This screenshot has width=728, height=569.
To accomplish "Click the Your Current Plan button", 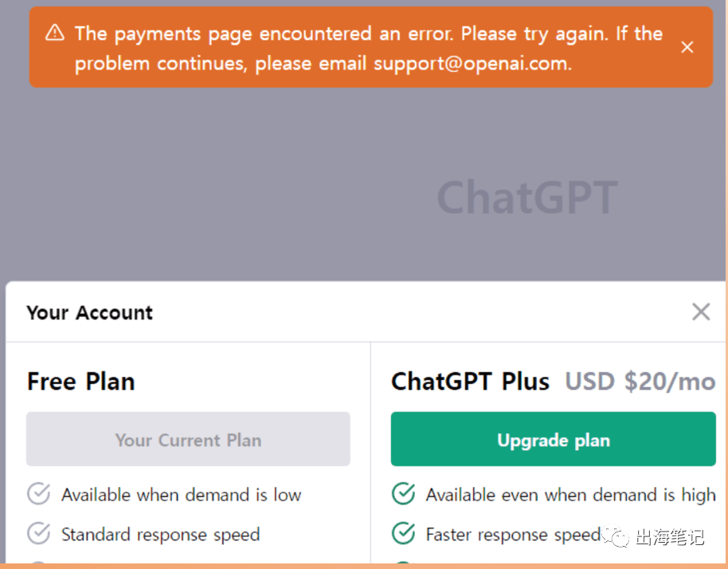I will coord(188,439).
